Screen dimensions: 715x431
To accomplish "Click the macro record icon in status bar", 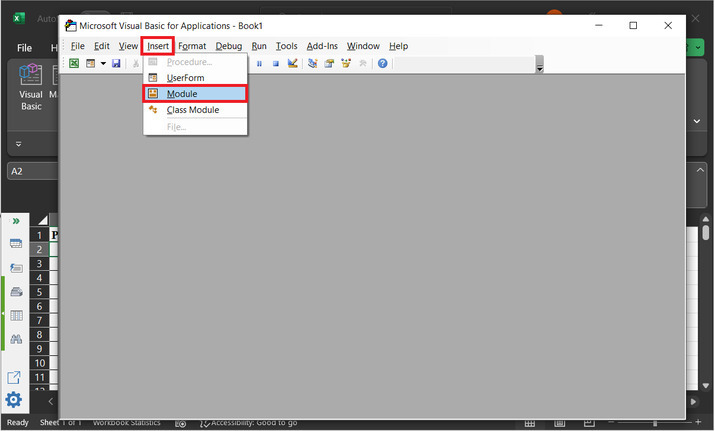I will tap(181, 424).
